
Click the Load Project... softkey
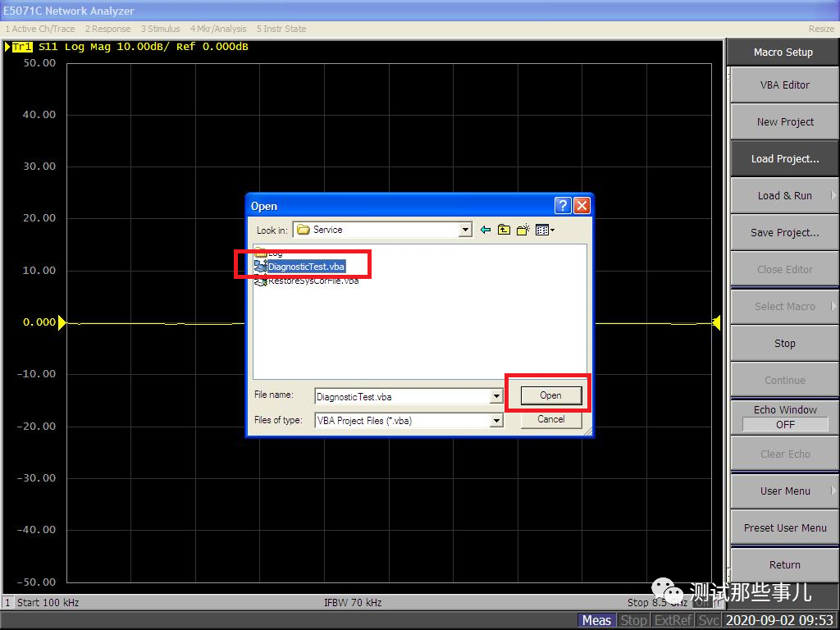(784, 158)
